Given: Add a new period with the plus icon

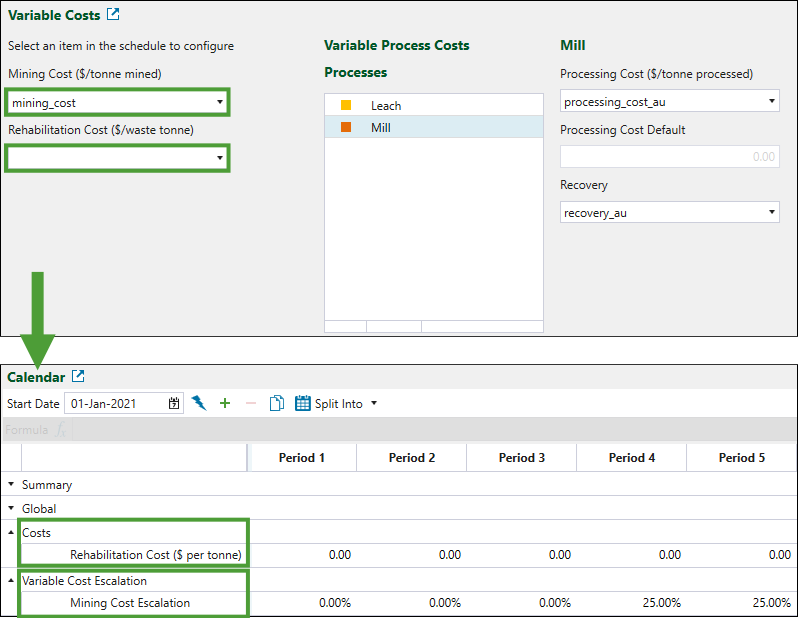Looking at the screenshot, I should [225, 404].
